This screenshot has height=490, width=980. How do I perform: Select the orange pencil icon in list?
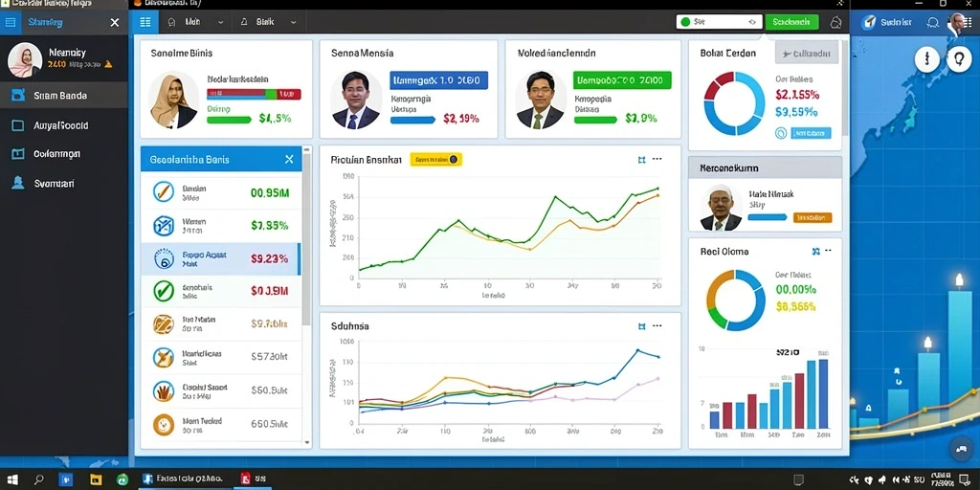(163, 191)
